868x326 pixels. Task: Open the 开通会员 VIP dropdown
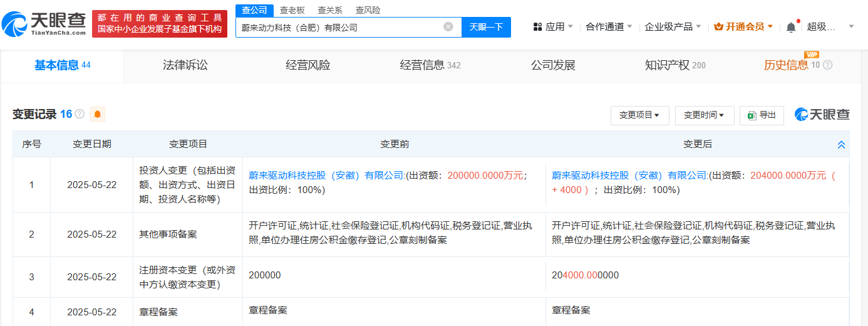pos(743,27)
